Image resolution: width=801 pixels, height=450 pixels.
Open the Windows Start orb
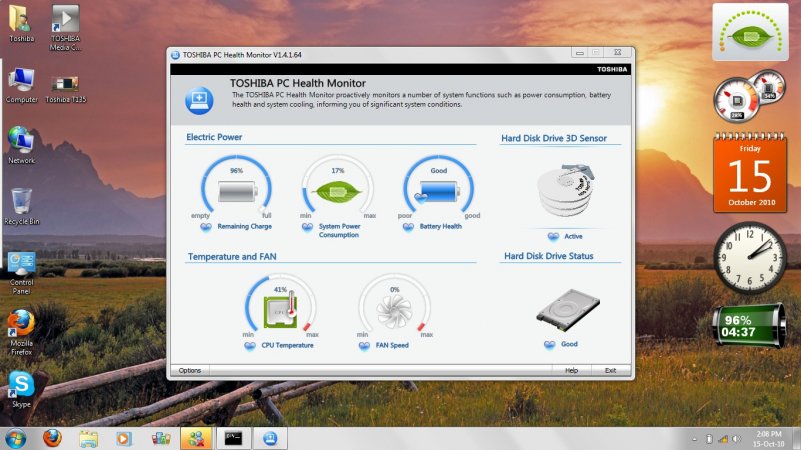click(16, 438)
